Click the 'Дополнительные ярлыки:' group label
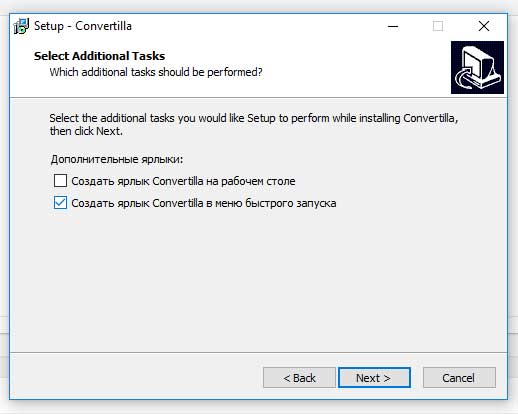Viewport: 518px width, 414px height. (117, 159)
